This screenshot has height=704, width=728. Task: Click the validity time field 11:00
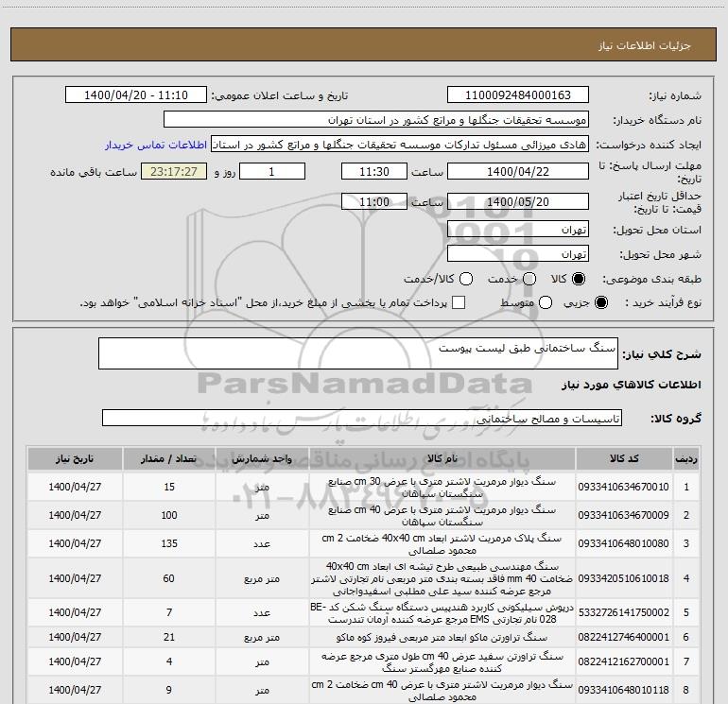[x=374, y=202]
